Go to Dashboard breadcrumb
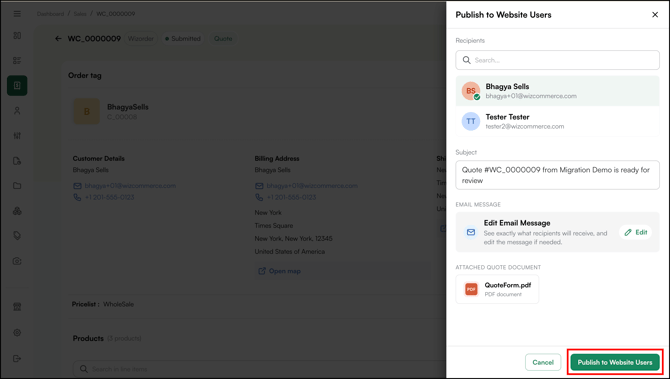The height and width of the screenshot is (379, 670). [50, 14]
